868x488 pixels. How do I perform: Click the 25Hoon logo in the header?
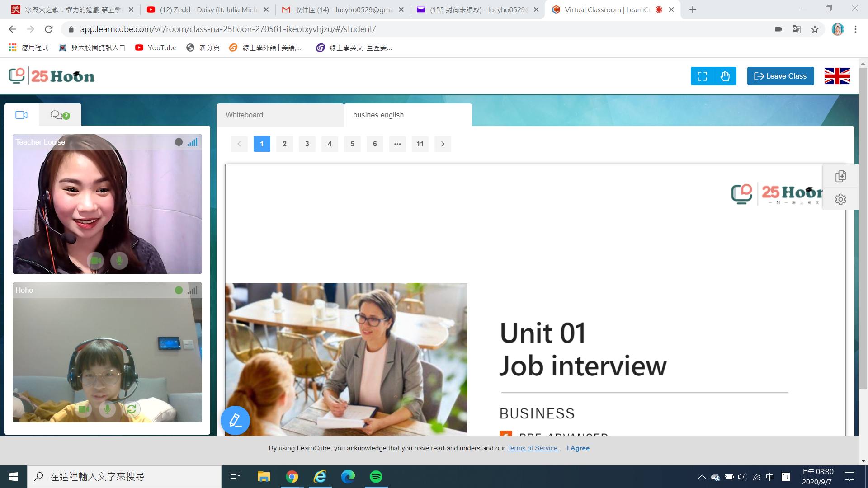[52, 76]
